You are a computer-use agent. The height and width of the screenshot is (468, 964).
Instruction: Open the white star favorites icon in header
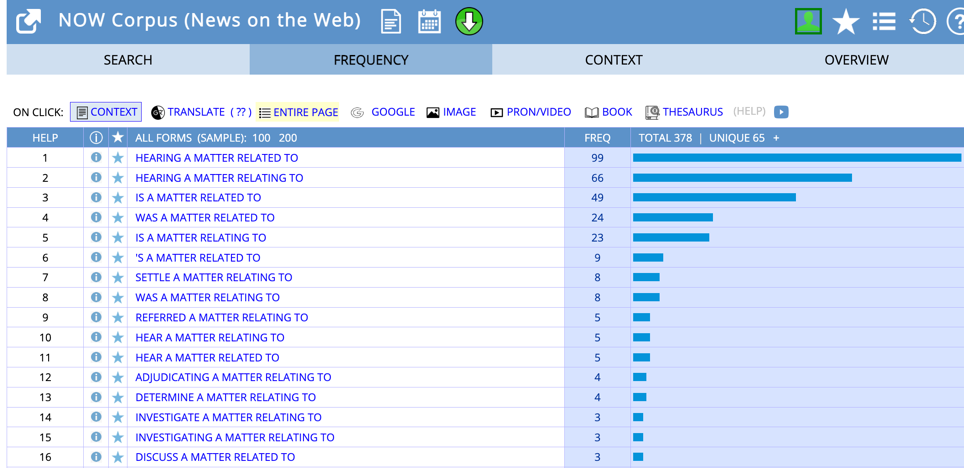(x=846, y=23)
